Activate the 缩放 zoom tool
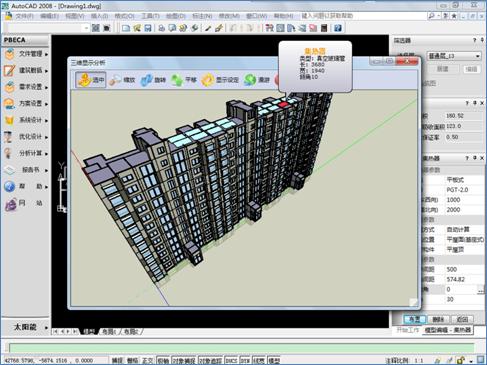The image size is (487, 365). (x=122, y=80)
